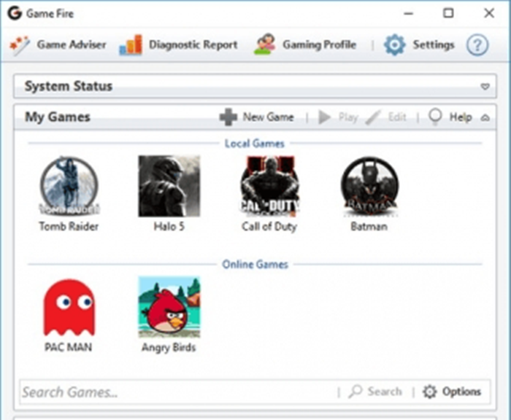
Task: Open the Diagnostic Report
Action: [x=179, y=45]
